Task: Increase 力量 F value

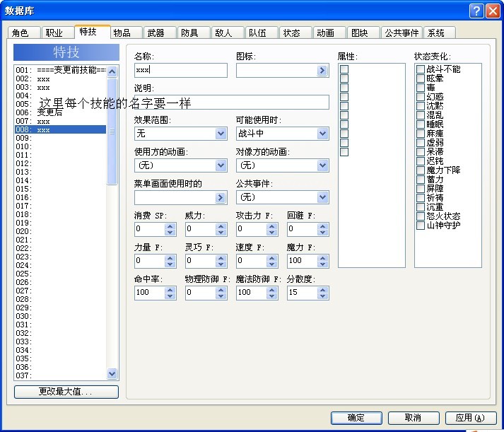Action: (170, 258)
